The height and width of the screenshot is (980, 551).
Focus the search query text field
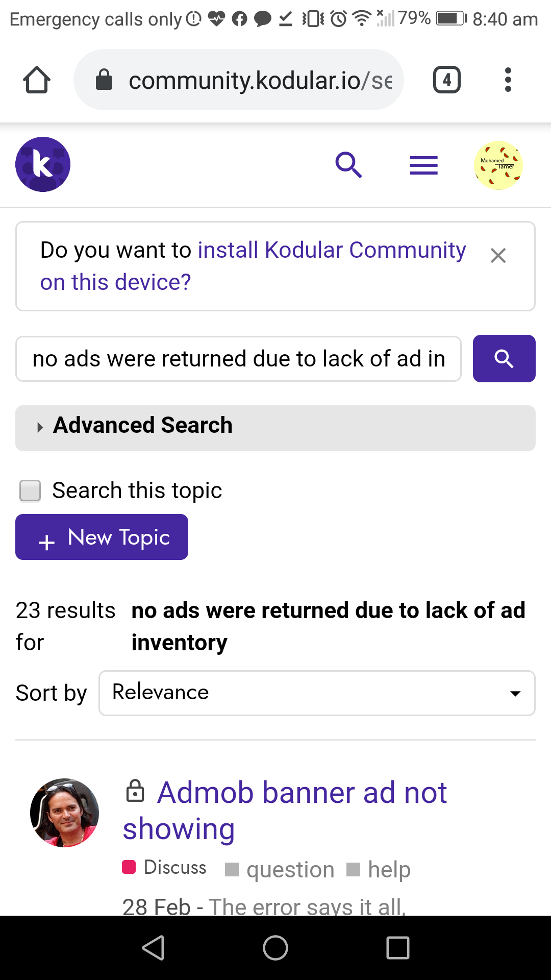(239, 359)
